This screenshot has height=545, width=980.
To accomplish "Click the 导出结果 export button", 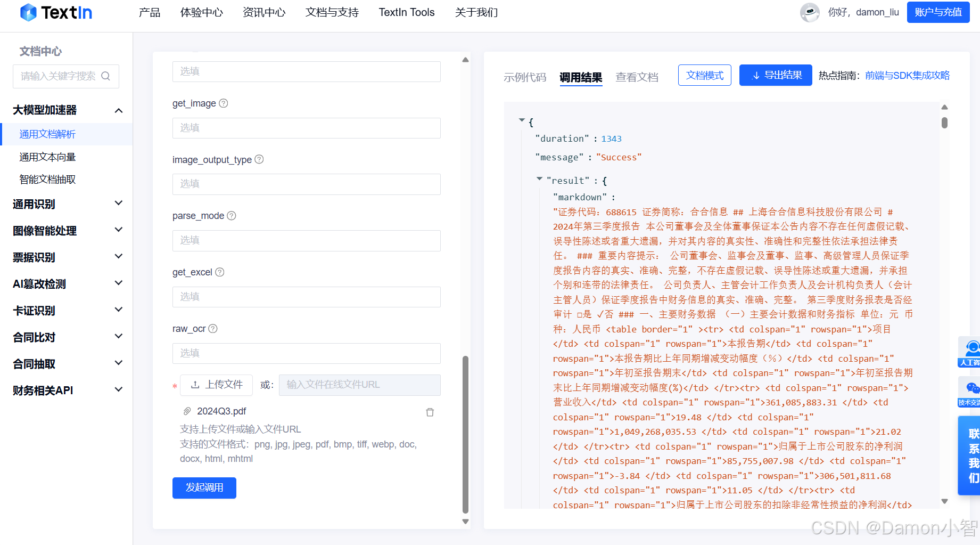I will coord(775,75).
